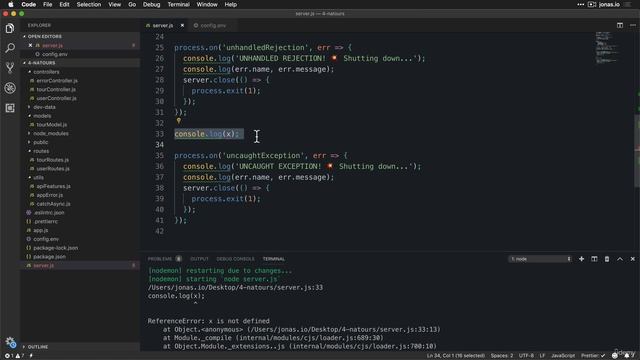This screenshot has height=360, width=640.
Task: Open notifications bell in status bar
Action: 627,356
